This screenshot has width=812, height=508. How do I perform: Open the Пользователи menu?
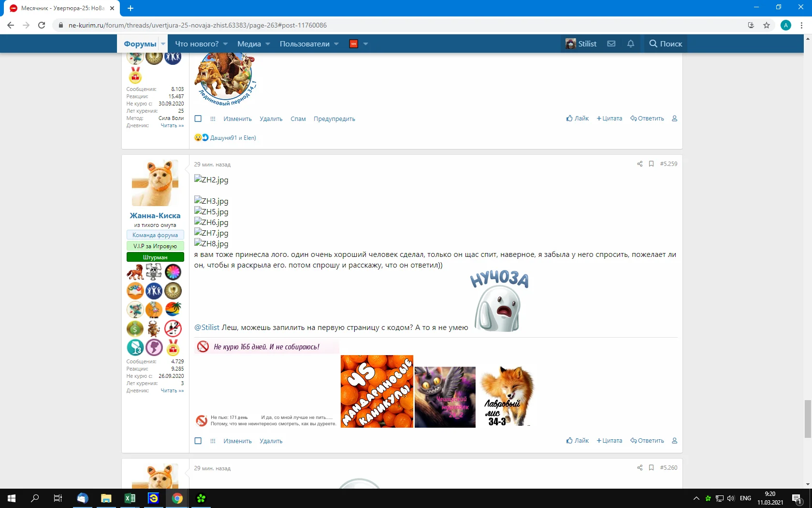304,44
